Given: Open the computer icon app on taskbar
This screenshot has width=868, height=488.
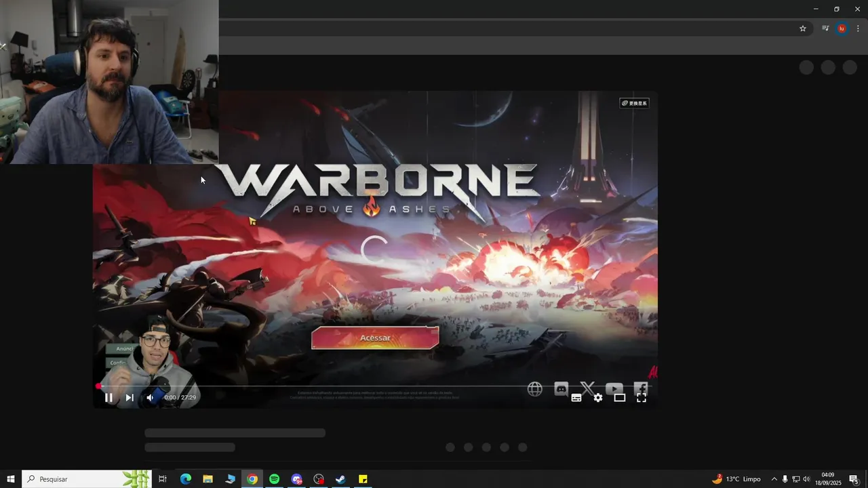Looking at the screenshot, I should 230,479.
